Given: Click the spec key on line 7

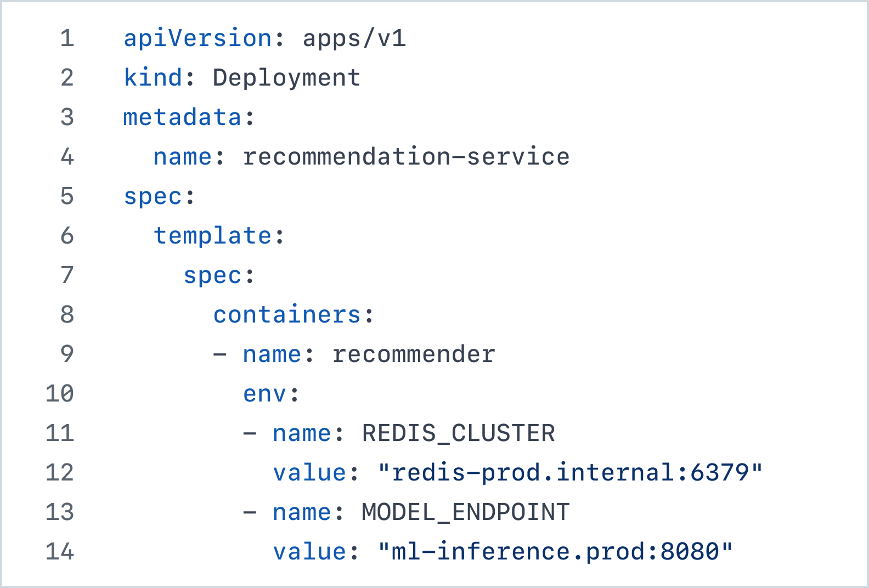Looking at the screenshot, I should coord(212,275).
